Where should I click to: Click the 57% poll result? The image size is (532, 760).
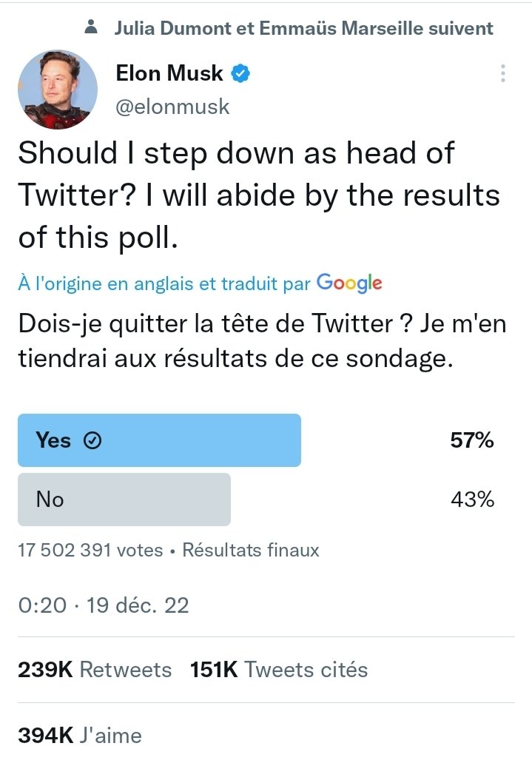click(x=472, y=440)
